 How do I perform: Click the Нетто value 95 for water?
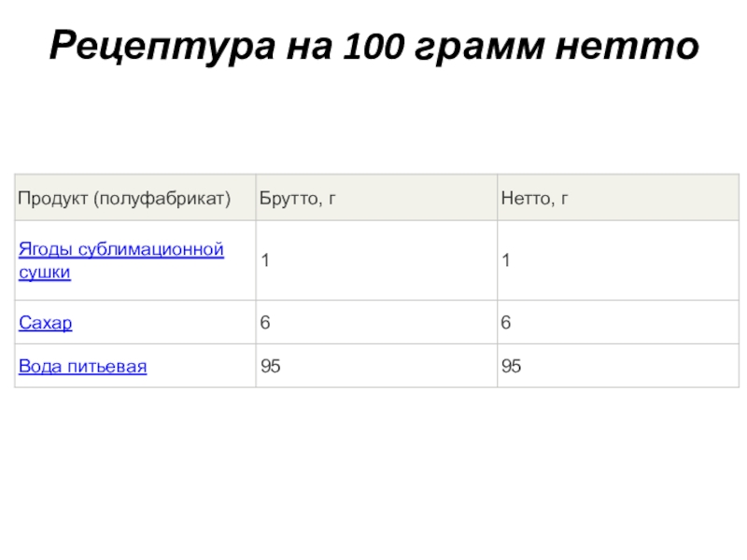511,367
